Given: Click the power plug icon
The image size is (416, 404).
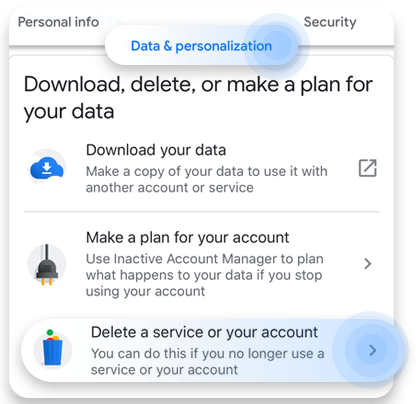Looking at the screenshot, I should point(47,265).
